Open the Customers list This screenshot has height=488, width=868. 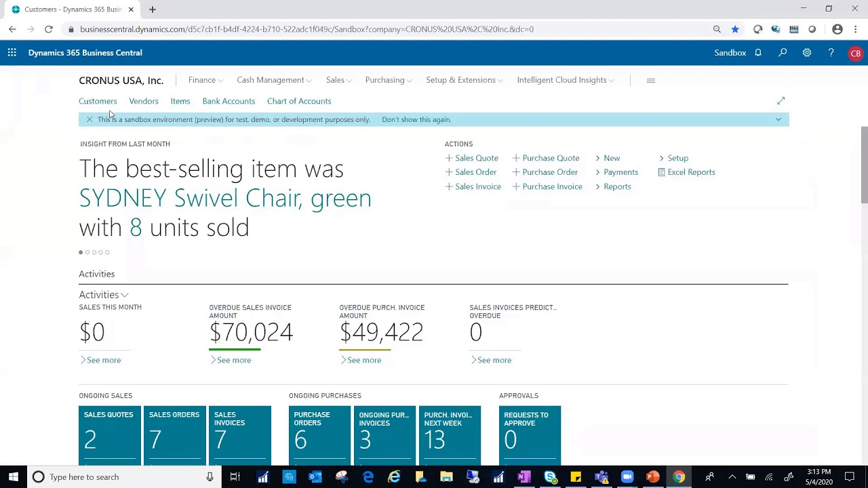[x=98, y=101]
